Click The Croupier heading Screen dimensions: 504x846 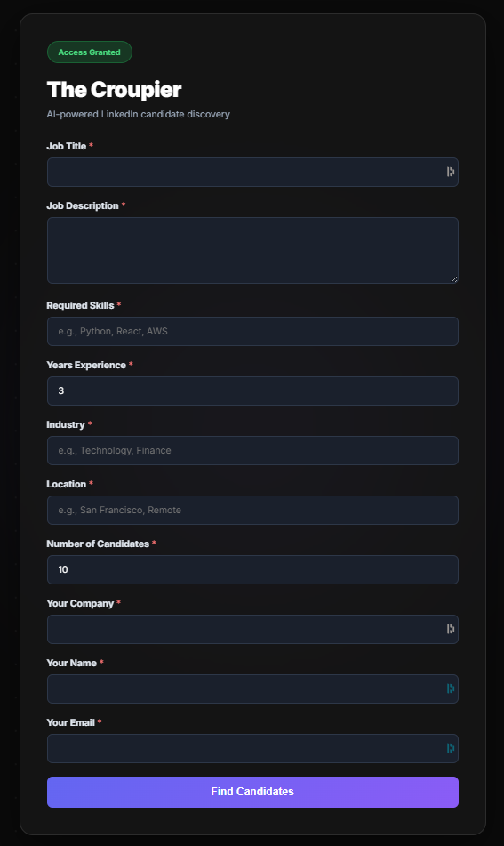point(115,90)
